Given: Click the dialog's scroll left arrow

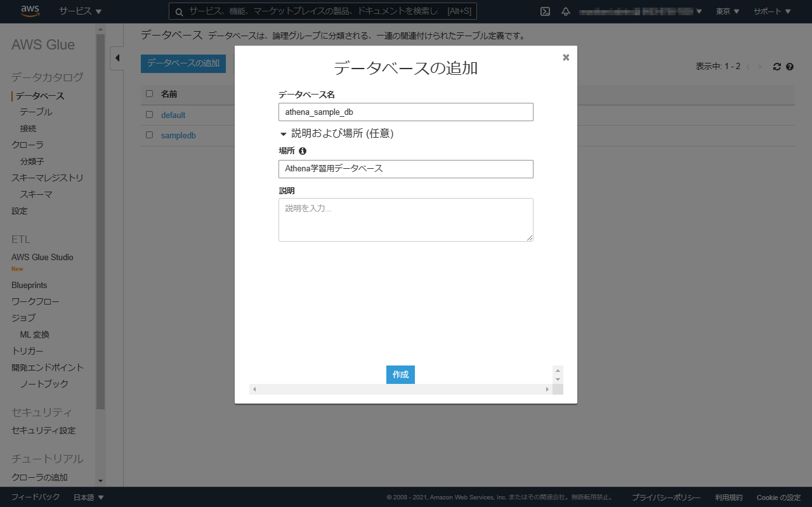Looking at the screenshot, I should (254, 389).
